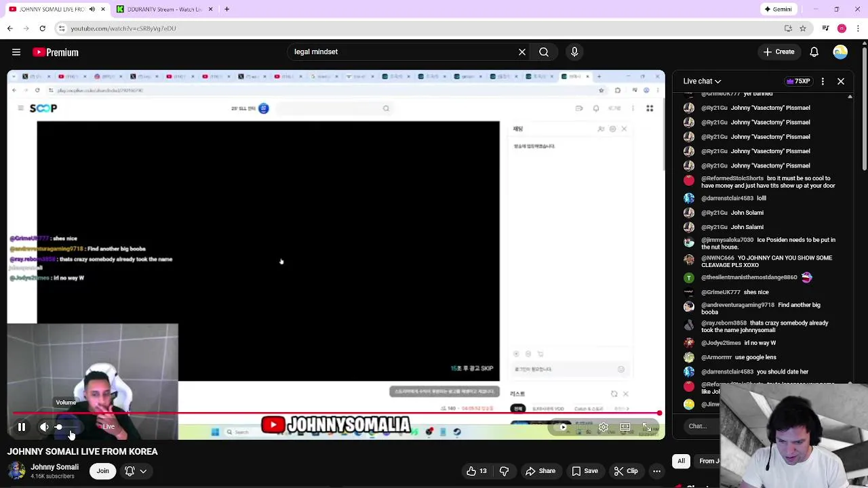Enter full screen mode

[647, 427]
